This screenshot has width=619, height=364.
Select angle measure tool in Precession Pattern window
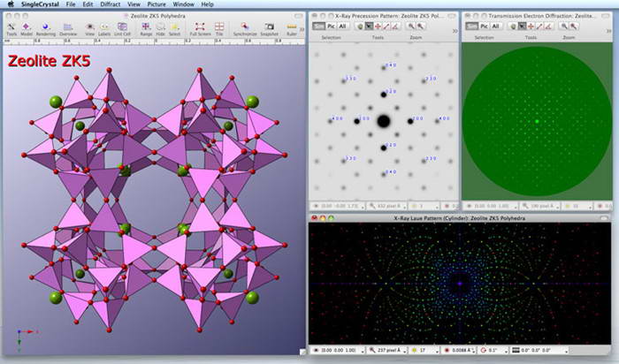click(x=396, y=26)
